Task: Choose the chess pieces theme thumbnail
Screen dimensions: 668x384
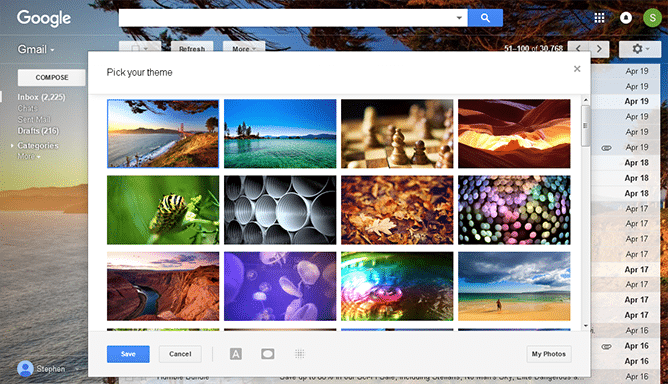Action: pos(397,134)
